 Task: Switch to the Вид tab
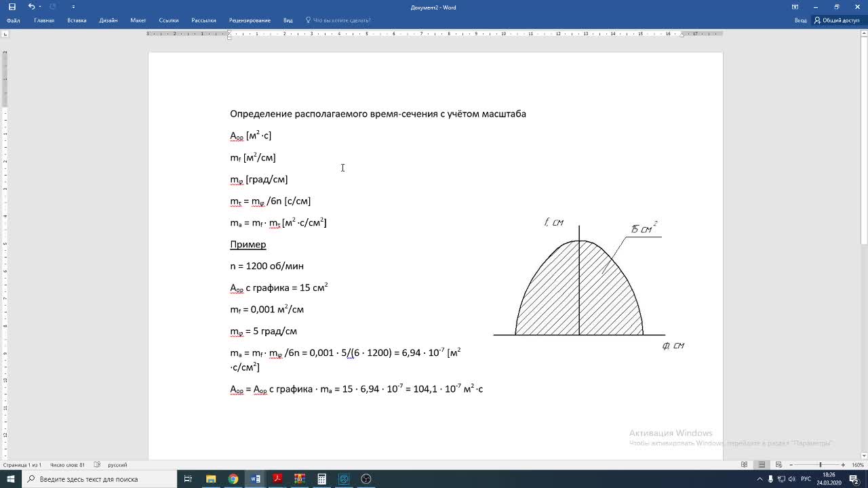pos(288,20)
